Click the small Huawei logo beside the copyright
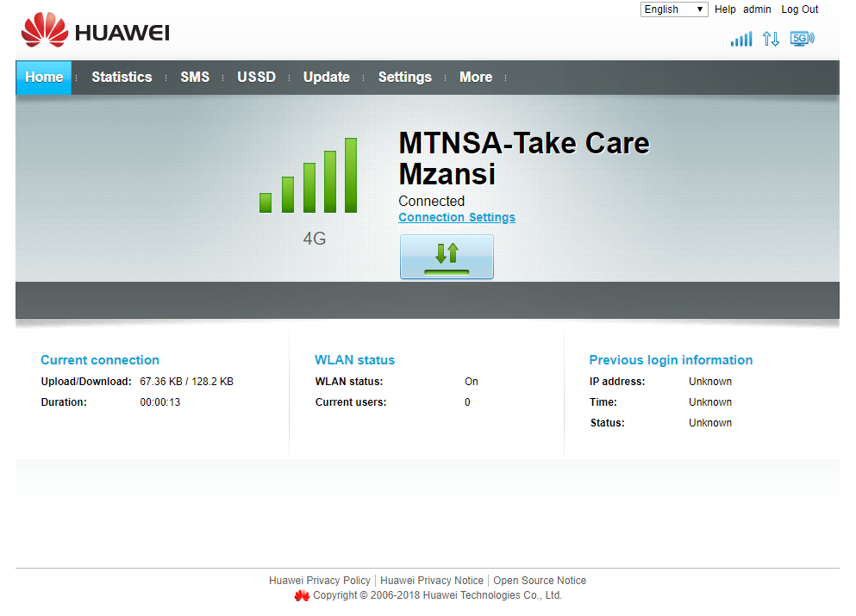 (x=302, y=596)
